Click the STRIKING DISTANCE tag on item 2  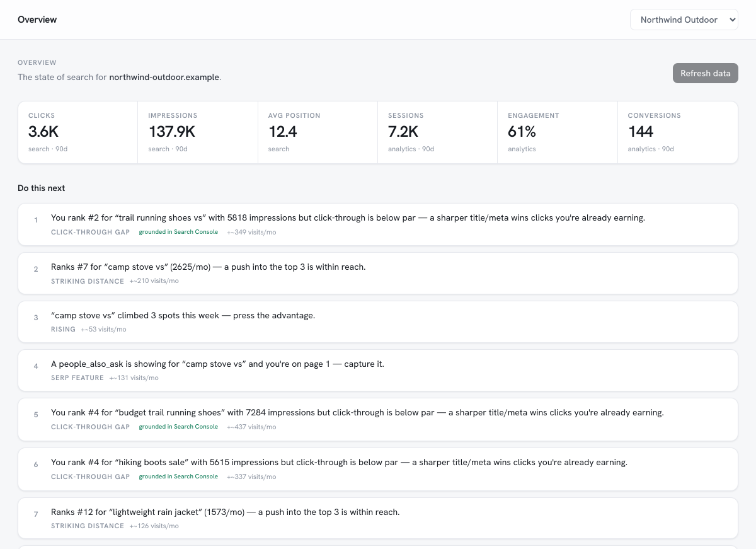[x=88, y=281]
